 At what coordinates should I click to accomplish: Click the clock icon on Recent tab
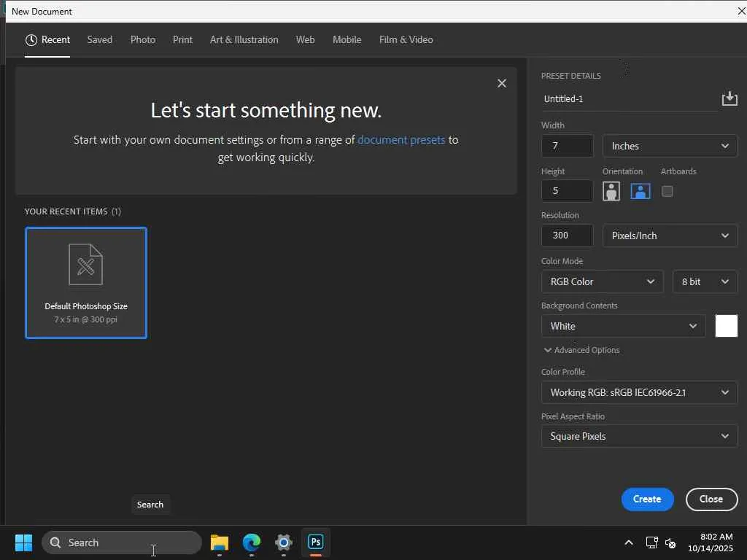[x=31, y=40]
